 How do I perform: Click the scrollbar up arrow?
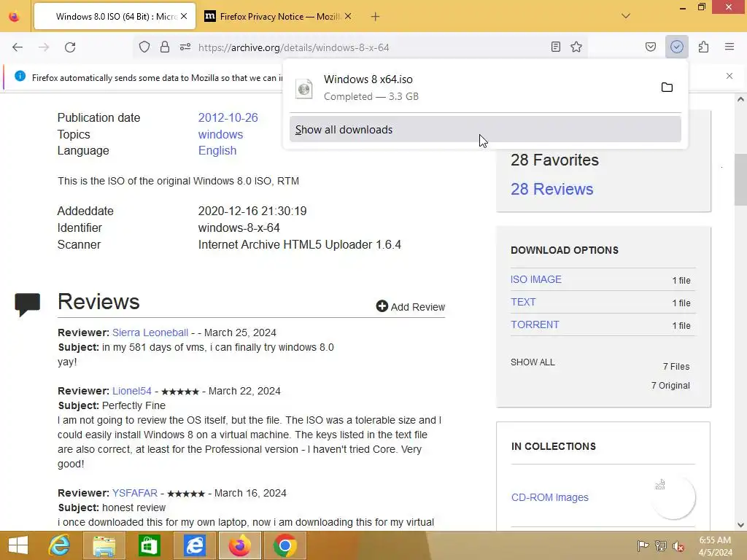tap(740, 99)
